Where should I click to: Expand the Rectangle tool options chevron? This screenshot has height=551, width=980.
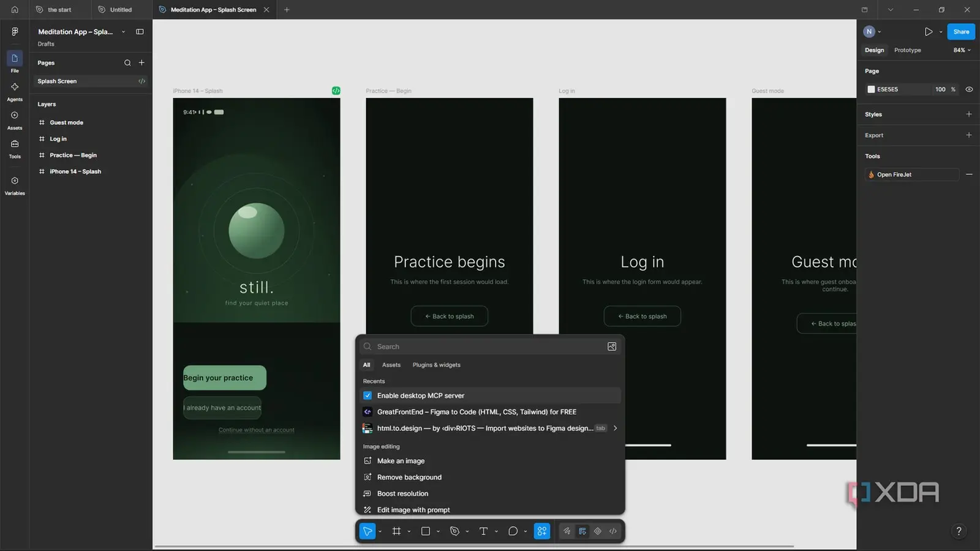tap(438, 531)
